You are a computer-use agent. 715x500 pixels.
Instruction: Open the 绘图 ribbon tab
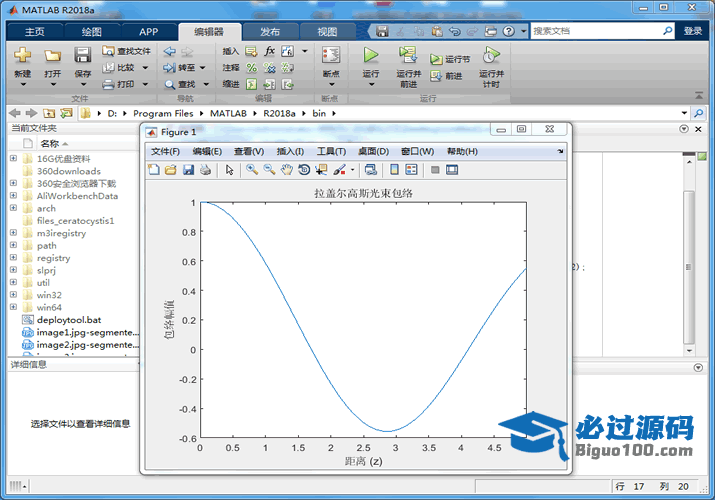(92, 31)
